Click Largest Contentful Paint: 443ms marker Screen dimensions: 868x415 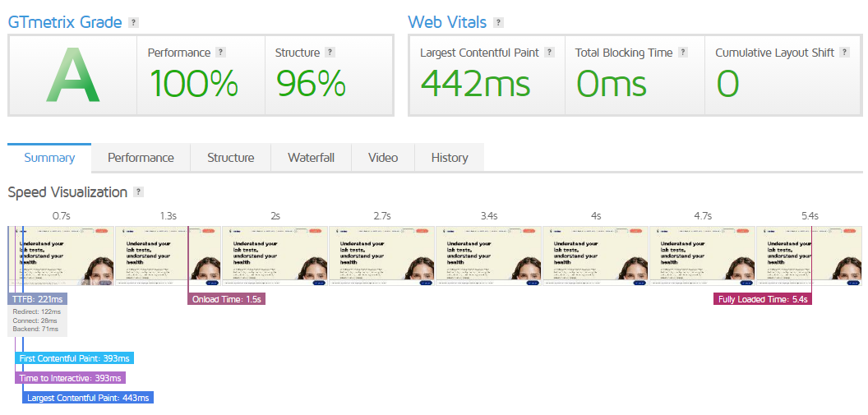point(88,398)
